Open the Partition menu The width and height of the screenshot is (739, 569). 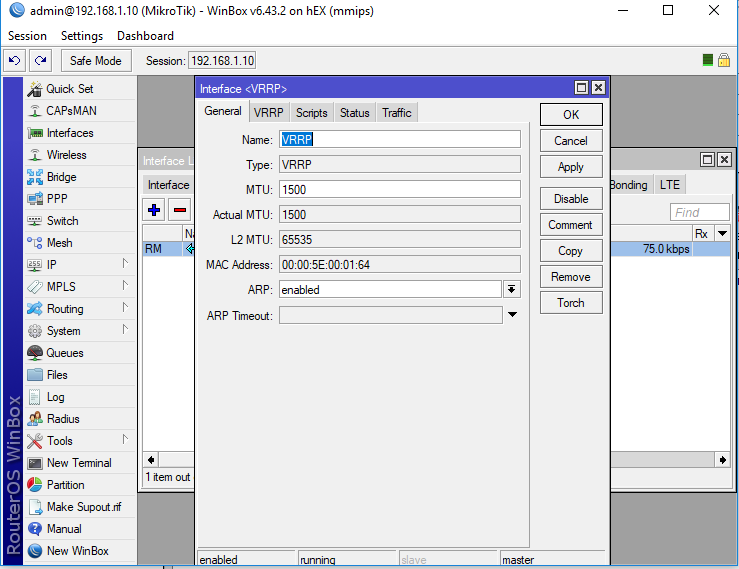tap(79, 485)
